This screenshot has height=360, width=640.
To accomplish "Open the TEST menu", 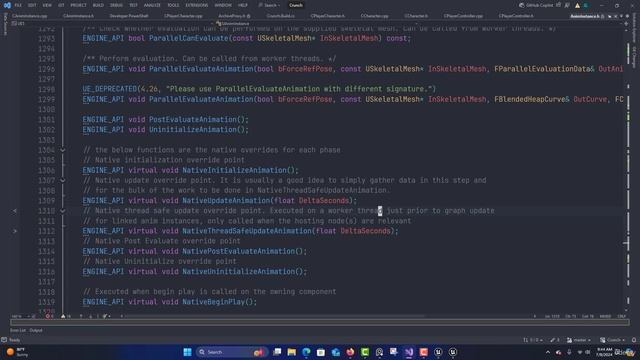I will coord(133,5).
